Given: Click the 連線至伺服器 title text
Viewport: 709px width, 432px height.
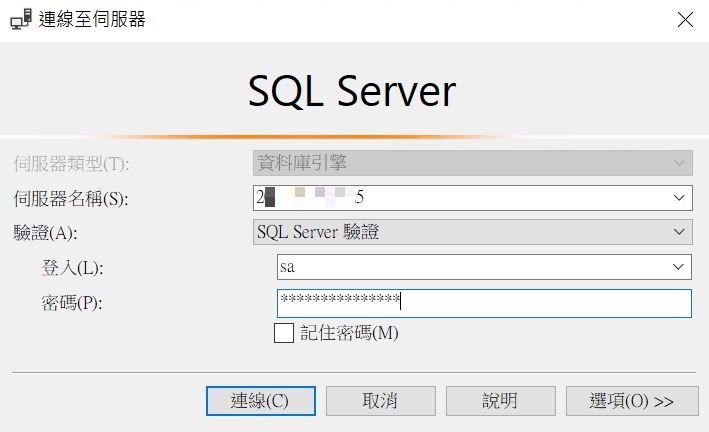Looking at the screenshot, I should (x=92, y=19).
